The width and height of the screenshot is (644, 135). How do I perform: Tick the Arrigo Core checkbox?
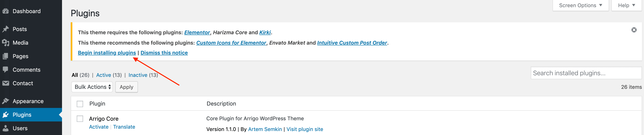tap(80, 119)
